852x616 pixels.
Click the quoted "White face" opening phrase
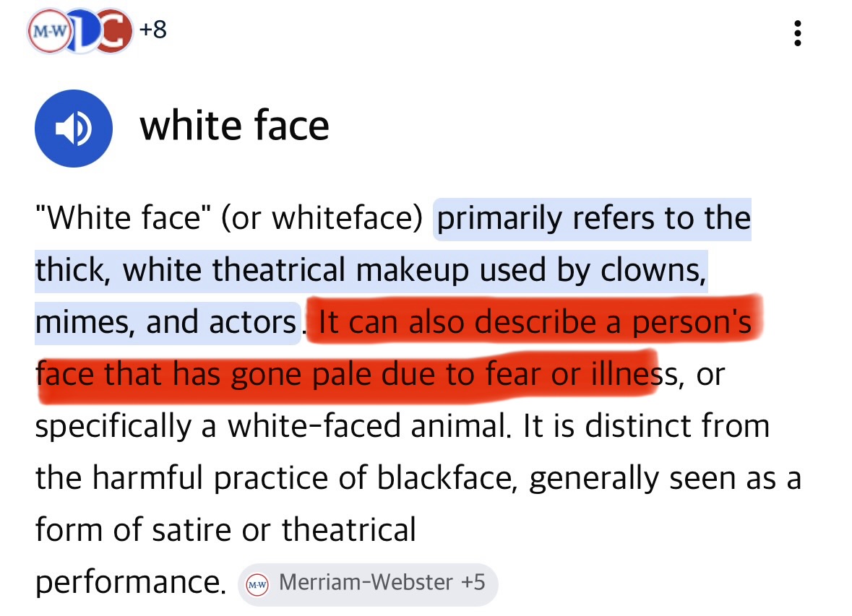[x=122, y=218]
